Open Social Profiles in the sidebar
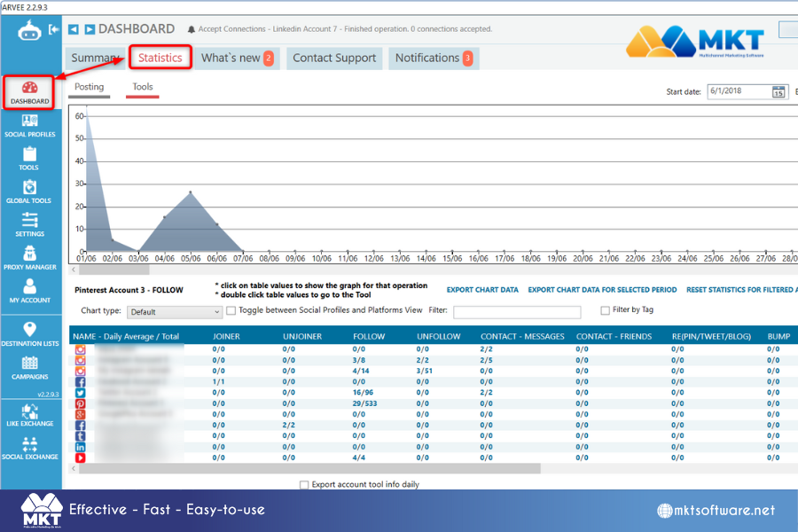The image size is (798, 532). [x=30, y=126]
